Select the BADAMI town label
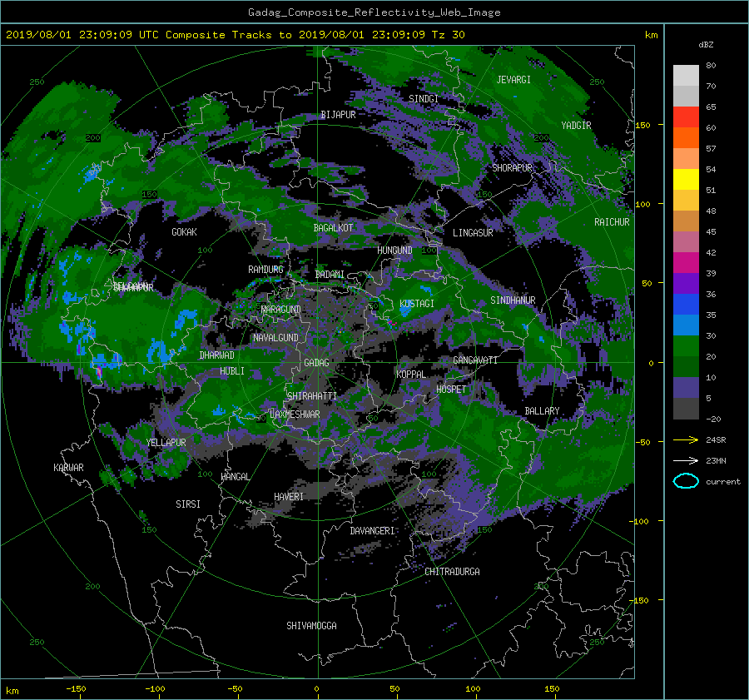Image resolution: width=749 pixels, height=700 pixels. pos(330,275)
